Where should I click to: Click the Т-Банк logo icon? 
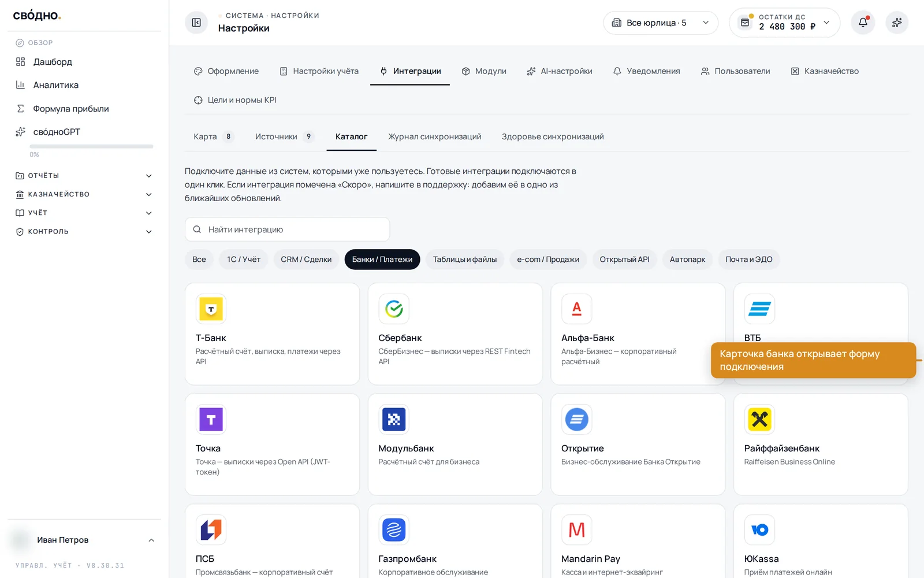[211, 309]
